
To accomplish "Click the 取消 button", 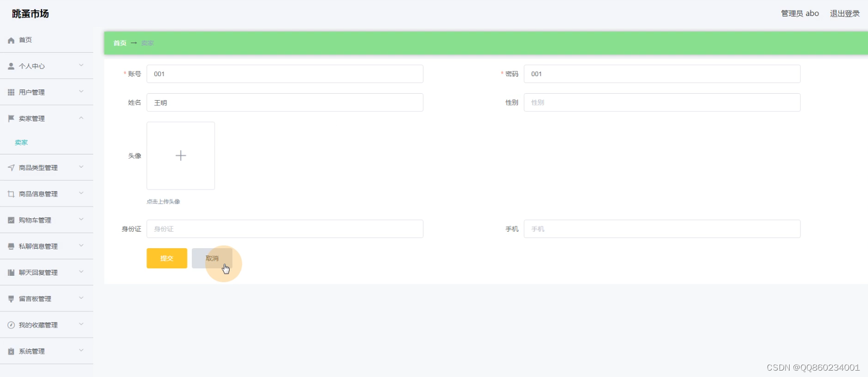I will pos(212,258).
